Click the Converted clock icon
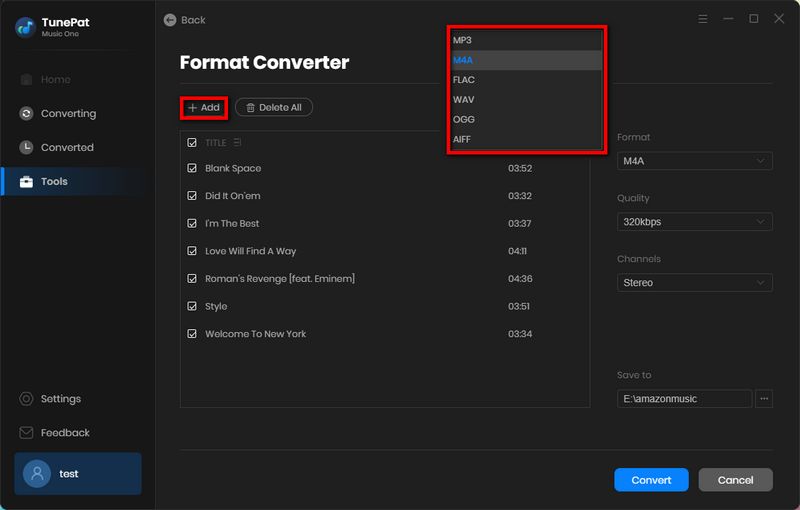Screen dimensions: 800x510 click(x=26, y=147)
